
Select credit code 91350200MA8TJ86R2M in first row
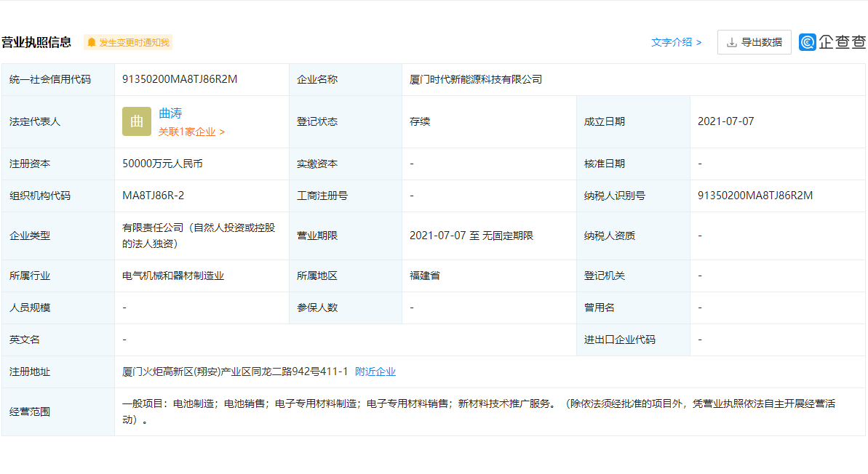(x=180, y=80)
